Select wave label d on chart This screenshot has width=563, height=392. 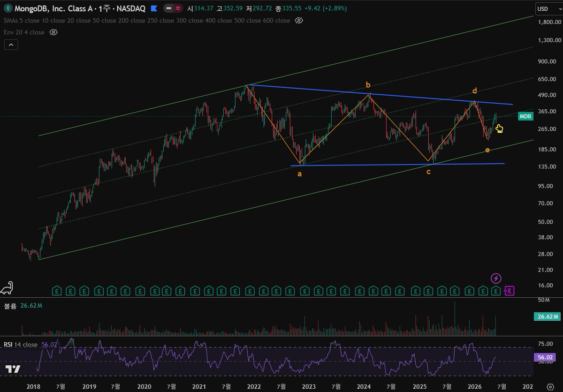(475, 90)
